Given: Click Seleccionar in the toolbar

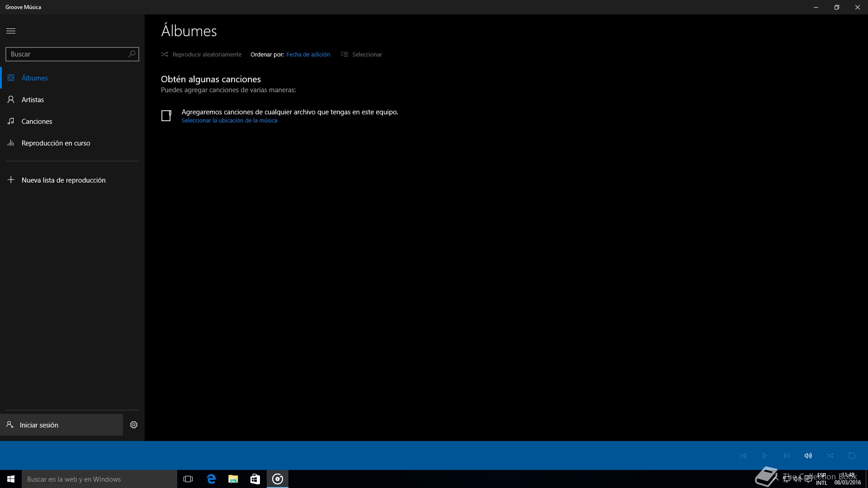Looking at the screenshot, I should coord(361,54).
